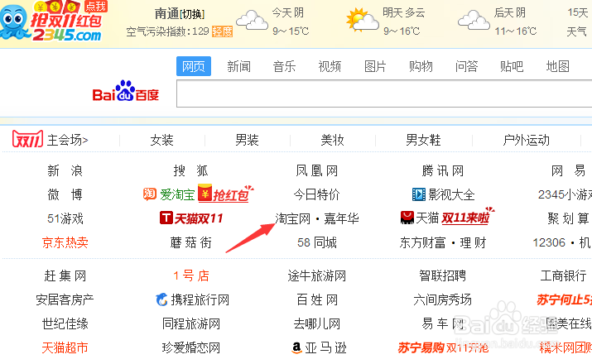The image size is (592, 364).
Task: Open the 主会场> link
Action: (x=68, y=140)
